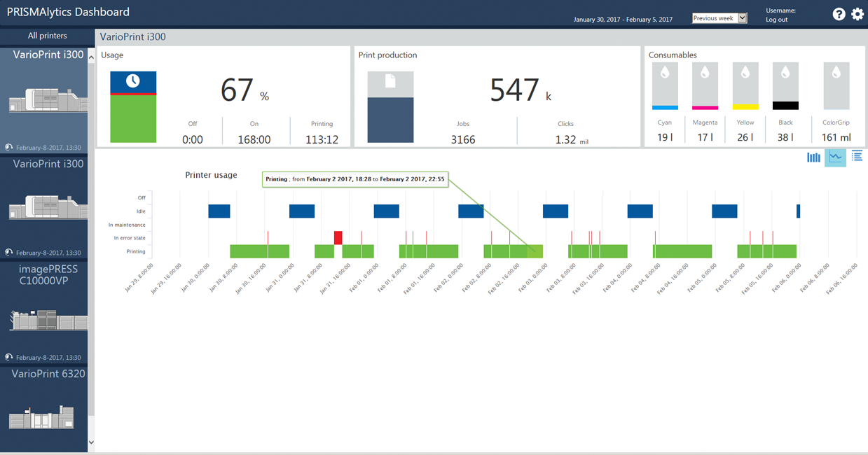Open the Previous week period dropdown
Image resolution: width=868 pixels, height=455 pixels.
point(719,18)
